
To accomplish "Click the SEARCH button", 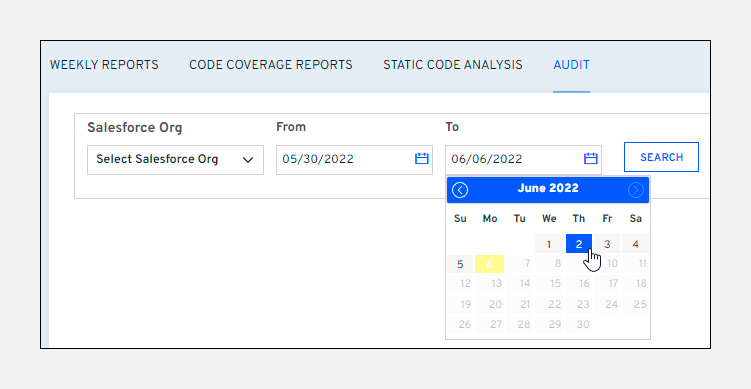I will pyautogui.click(x=661, y=157).
